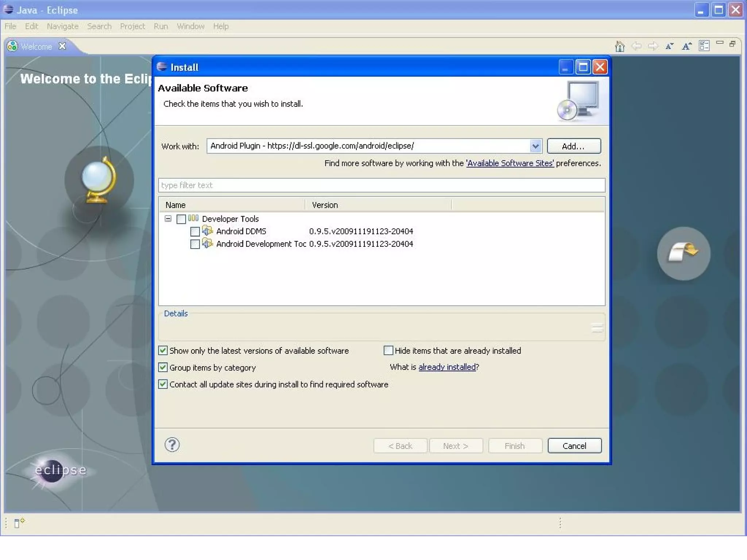Uncheck Group items by category
This screenshot has width=747, height=560.
pyautogui.click(x=163, y=367)
